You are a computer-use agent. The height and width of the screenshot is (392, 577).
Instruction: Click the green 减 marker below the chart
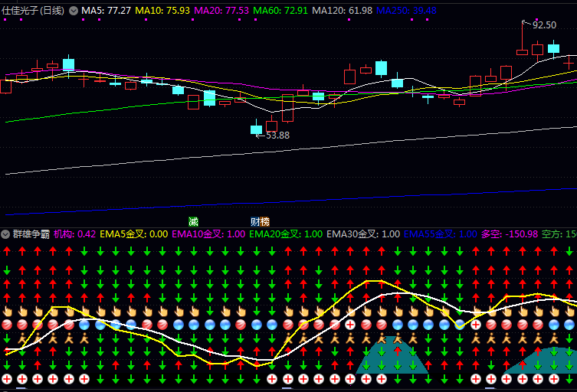click(x=193, y=221)
